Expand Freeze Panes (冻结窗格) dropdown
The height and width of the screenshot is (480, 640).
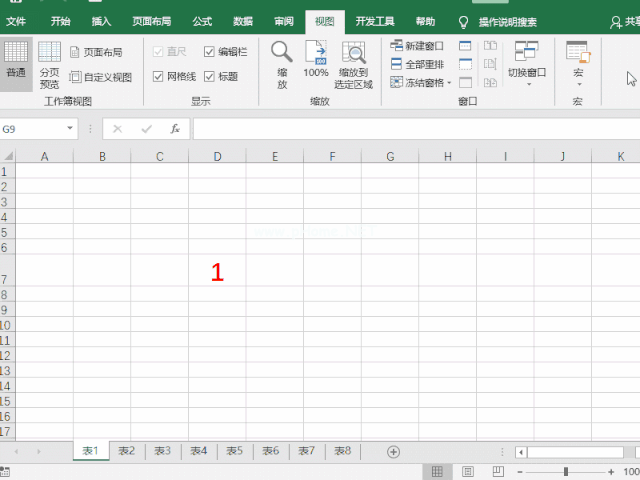tap(449, 83)
